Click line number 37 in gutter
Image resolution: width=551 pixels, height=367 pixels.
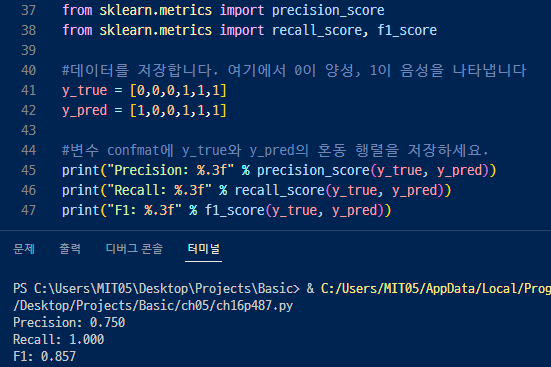click(x=28, y=10)
